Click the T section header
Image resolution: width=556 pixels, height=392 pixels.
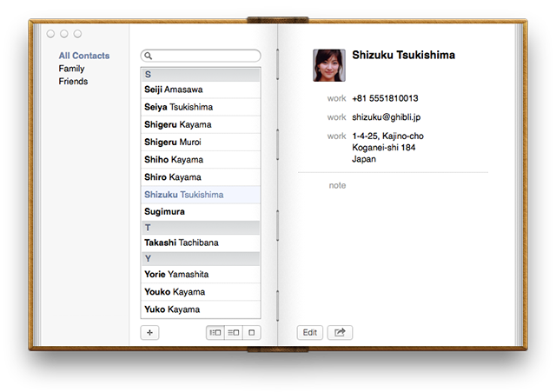coord(201,228)
